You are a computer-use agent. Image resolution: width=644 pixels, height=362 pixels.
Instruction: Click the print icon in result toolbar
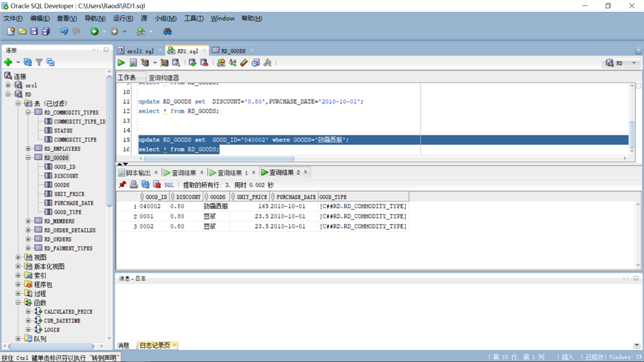pos(134,185)
